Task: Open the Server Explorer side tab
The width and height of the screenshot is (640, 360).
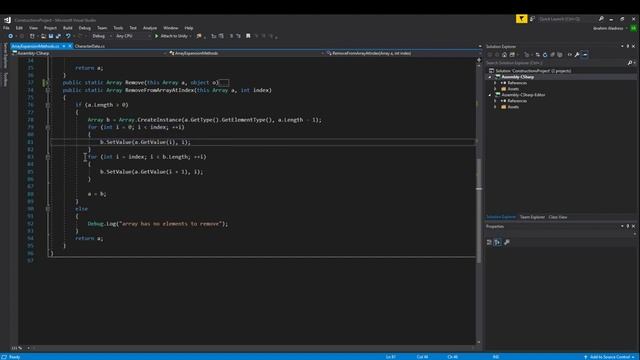Action: click(5, 56)
